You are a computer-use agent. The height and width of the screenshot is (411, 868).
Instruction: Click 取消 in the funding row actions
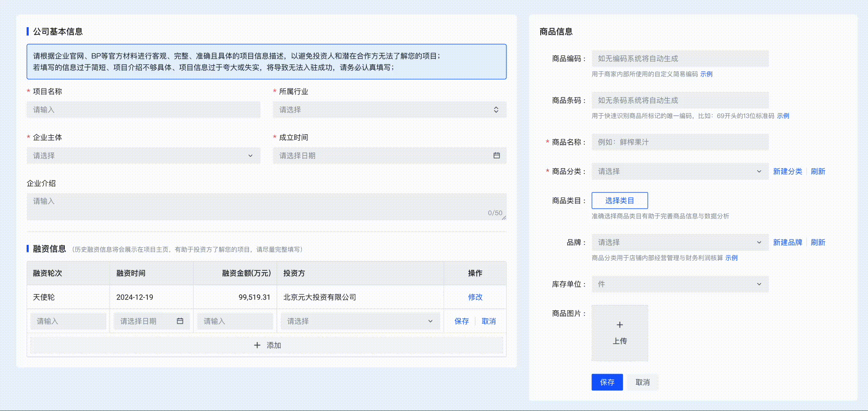[489, 321]
